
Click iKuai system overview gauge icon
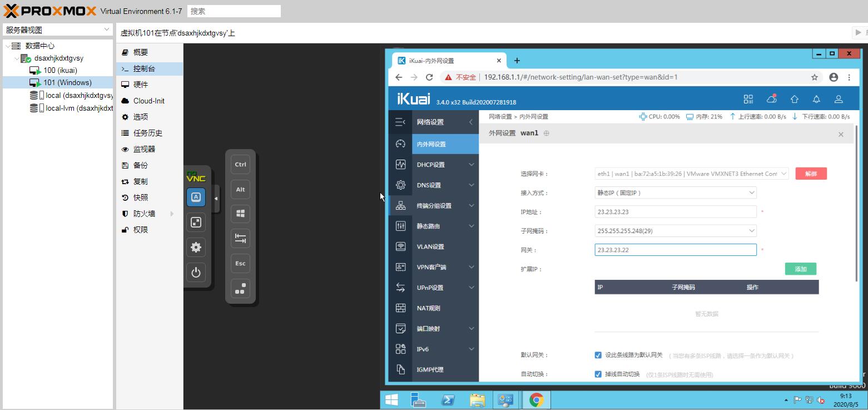tap(400, 144)
